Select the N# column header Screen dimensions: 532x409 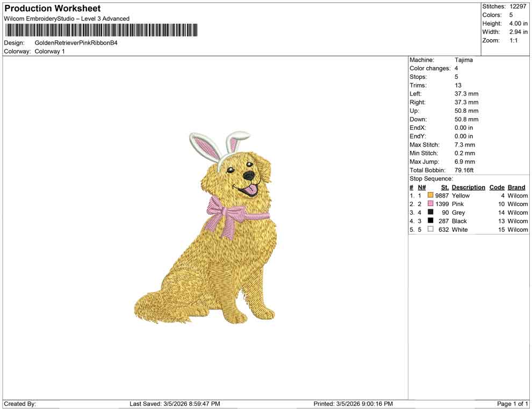click(422, 187)
